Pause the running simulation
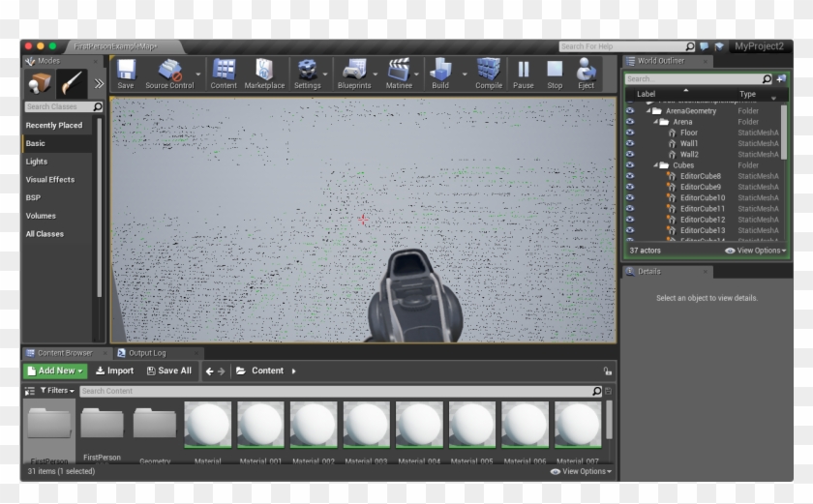 pos(523,74)
